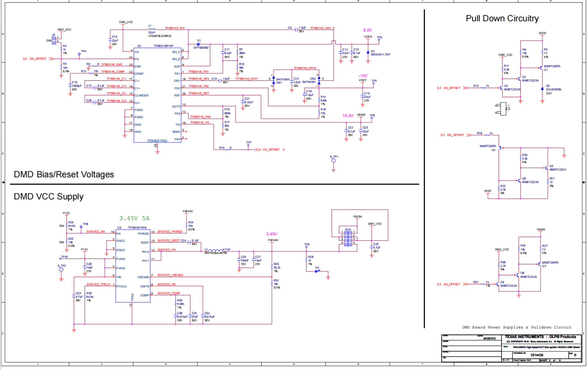Image resolution: width=588 pixels, height=370 pixels.
Task: Click the TP10 test point label
Action: 64,257
